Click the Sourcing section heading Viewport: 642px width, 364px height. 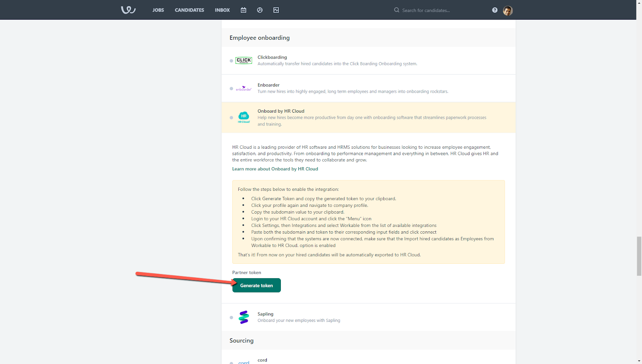click(x=242, y=340)
